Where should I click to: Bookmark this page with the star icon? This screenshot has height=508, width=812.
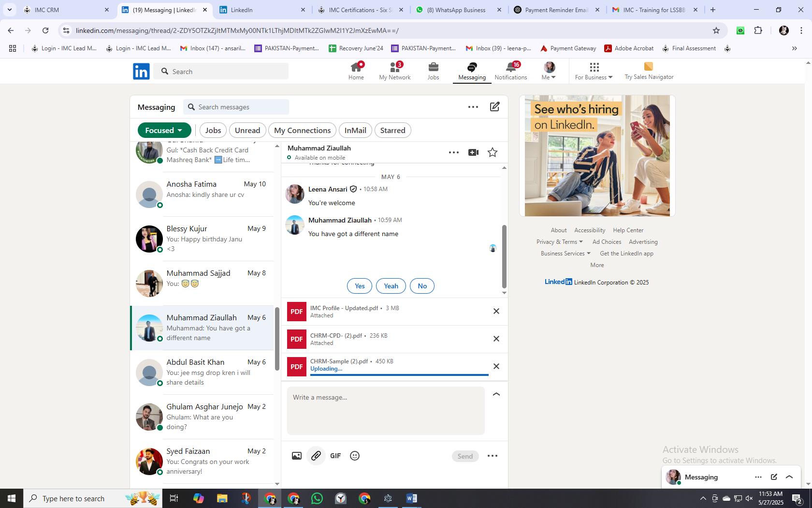(x=716, y=30)
